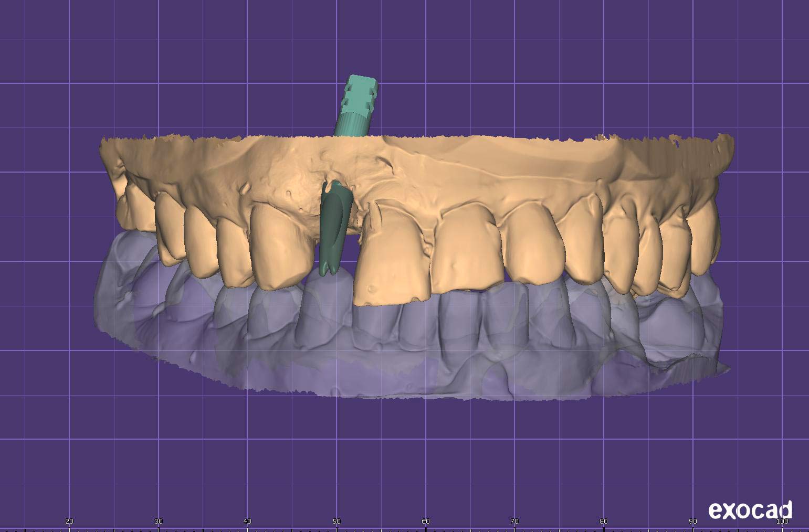
Task: Click the ruler label "20"
Action: 69,522
